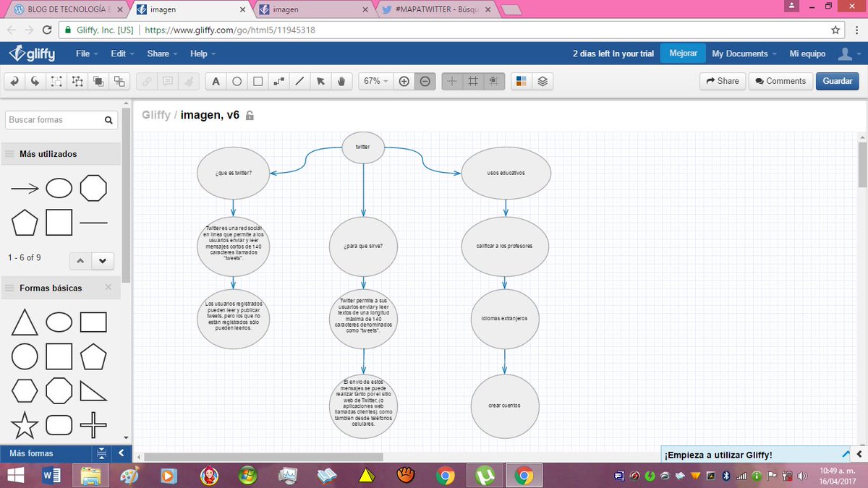Pick the star shape from Formas básicas

[x=25, y=425]
